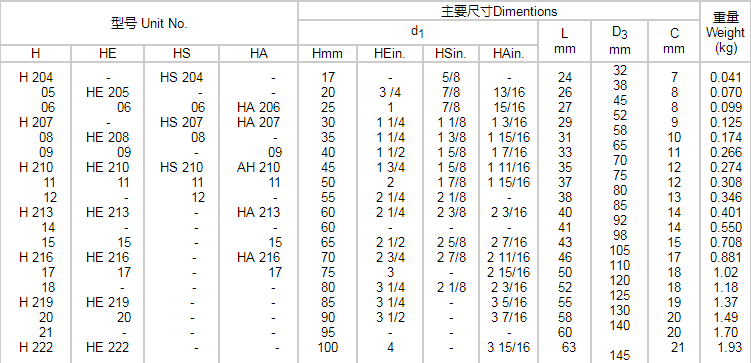Click unit number 'HS 210'
Viewport: 751px width, 363px height.
tap(182, 168)
